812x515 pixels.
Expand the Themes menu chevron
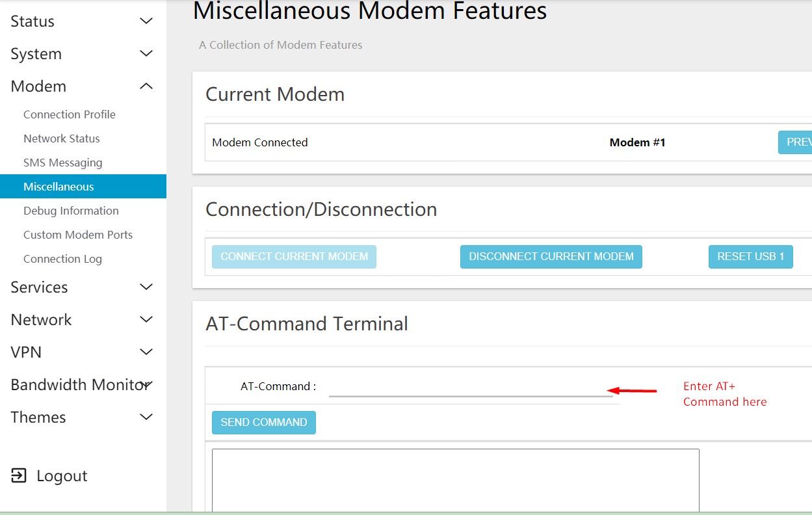[x=146, y=417]
